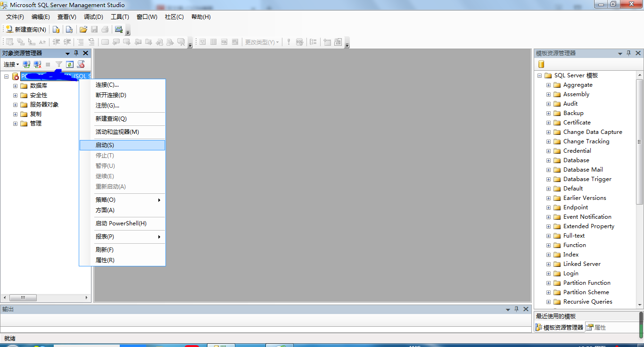Close the Output (输出) panel
This screenshot has width=644, height=347.
(x=526, y=309)
